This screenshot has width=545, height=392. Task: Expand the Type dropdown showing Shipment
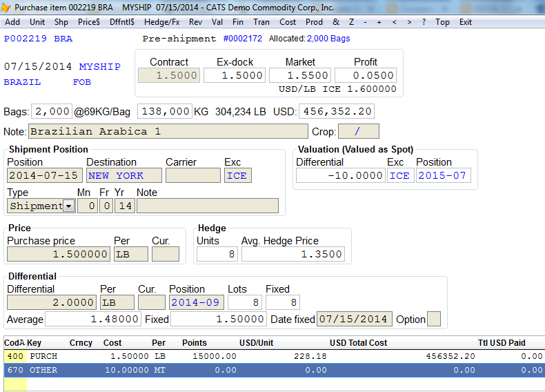pyautogui.click(x=69, y=206)
